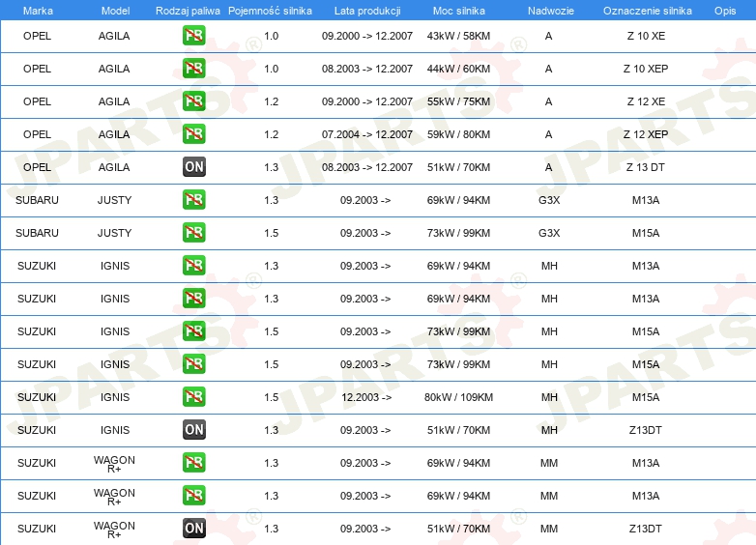Click the power value '55kW / 75KM'
This screenshot has width=756, height=545.
point(458,101)
